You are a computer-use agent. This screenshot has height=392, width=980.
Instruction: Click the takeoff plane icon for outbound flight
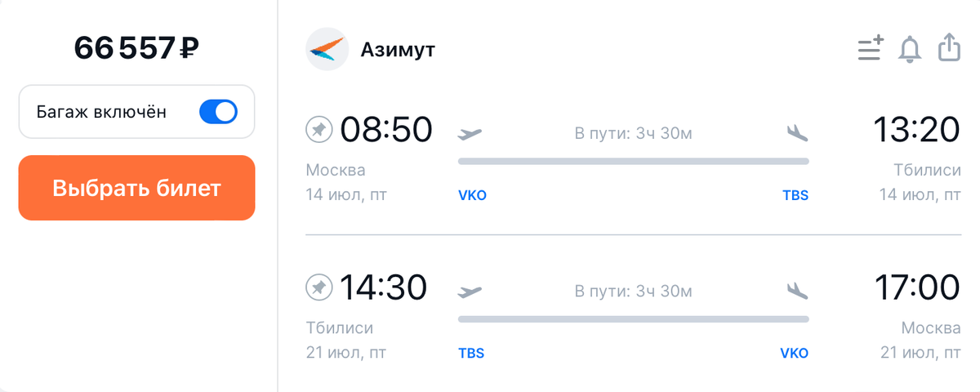point(470,133)
